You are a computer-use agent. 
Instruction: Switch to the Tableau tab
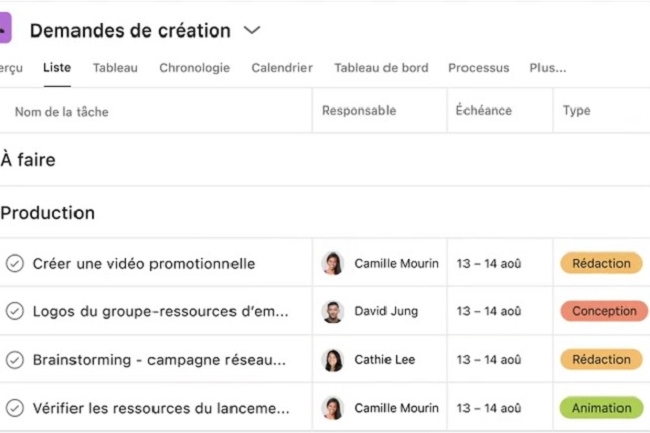point(115,68)
